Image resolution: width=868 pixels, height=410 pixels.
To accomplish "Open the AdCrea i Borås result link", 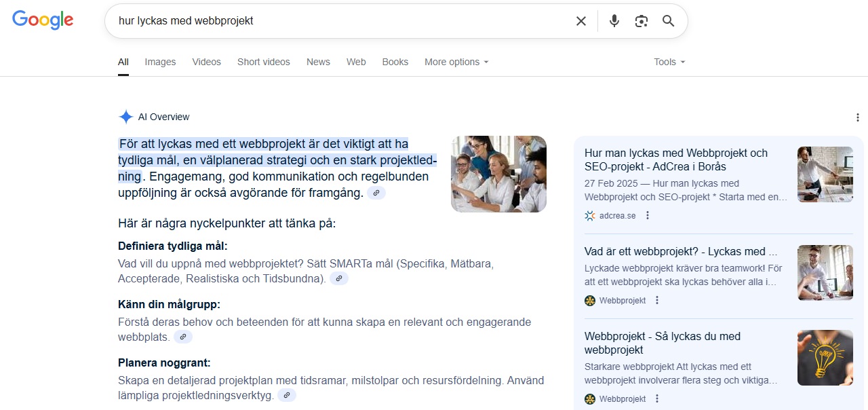I will [x=675, y=160].
